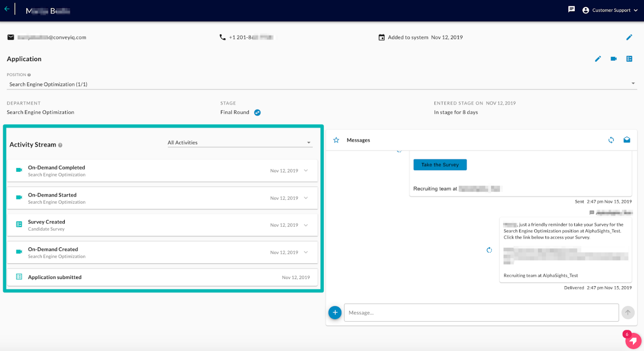Click the open-envelope icon in Messages header
The width and height of the screenshot is (644, 351).
point(627,140)
